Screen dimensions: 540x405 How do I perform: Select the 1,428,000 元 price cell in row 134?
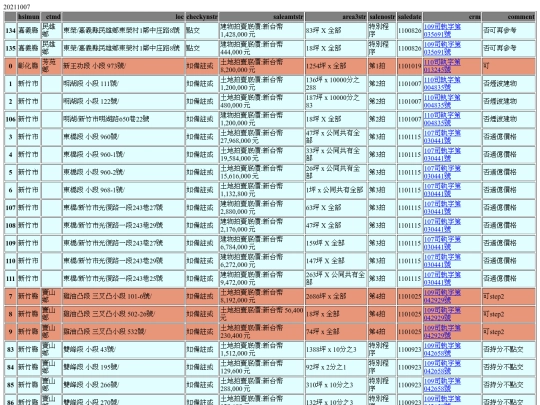262,30
